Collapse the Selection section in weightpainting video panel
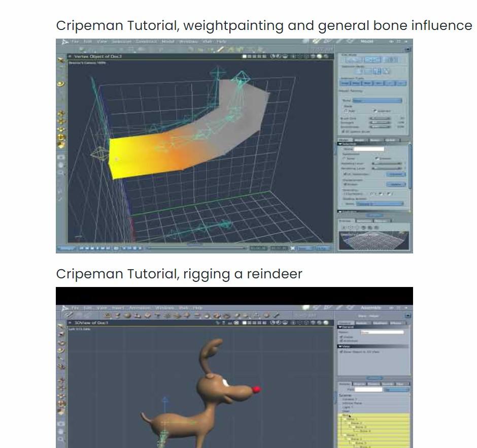 click(340, 144)
